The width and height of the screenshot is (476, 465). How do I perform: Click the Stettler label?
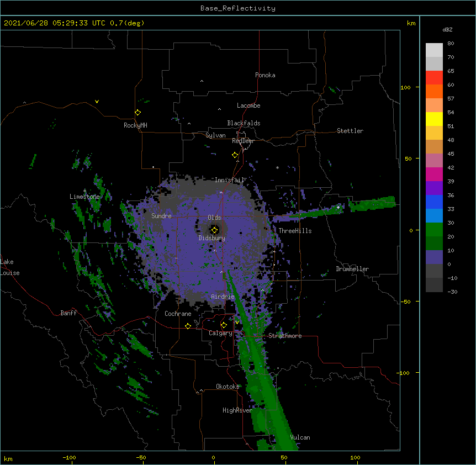pos(350,131)
